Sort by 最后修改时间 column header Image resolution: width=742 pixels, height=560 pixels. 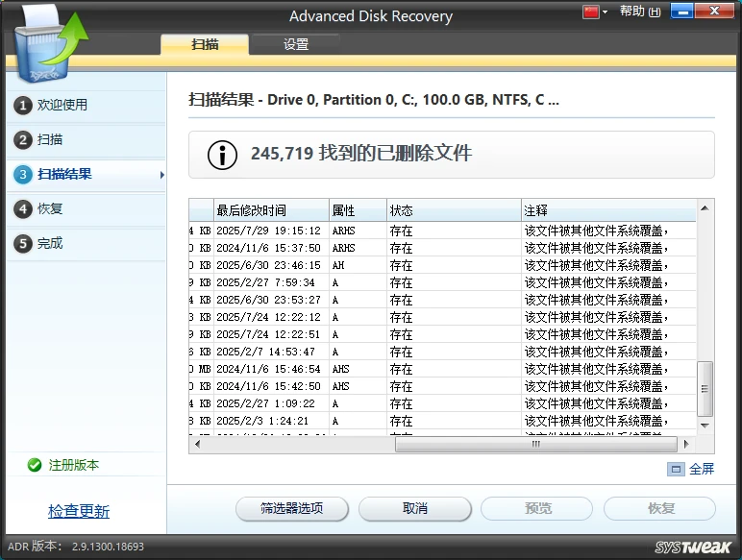click(x=271, y=210)
